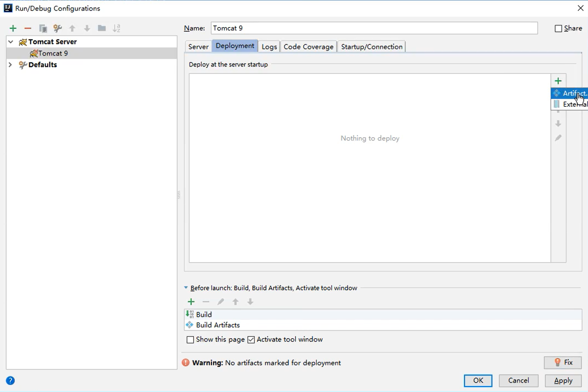Click the green plus in the deployment panel
This screenshot has width=588, height=392.
pos(558,81)
